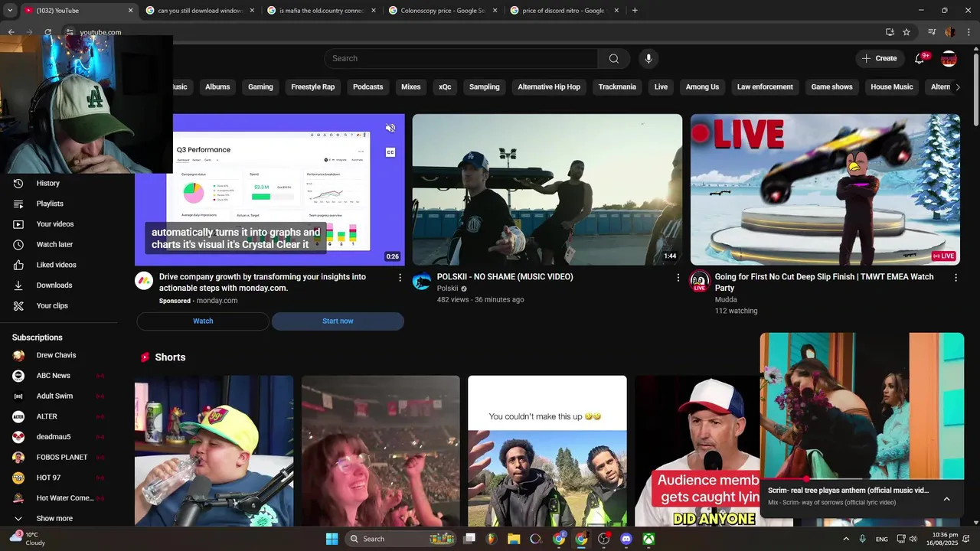
Task: Open Mudda live channel avatar
Action: (699, 281)
